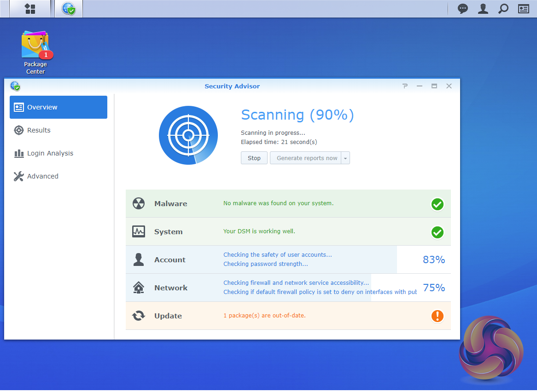
Task: Open search magnifier in top bar
Action: point(503,9)
